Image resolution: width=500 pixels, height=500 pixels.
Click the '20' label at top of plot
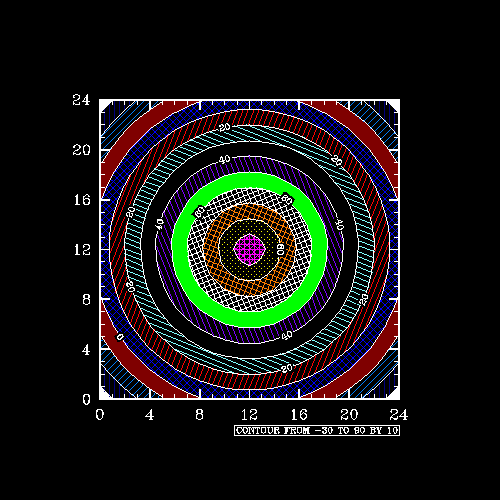225,127
